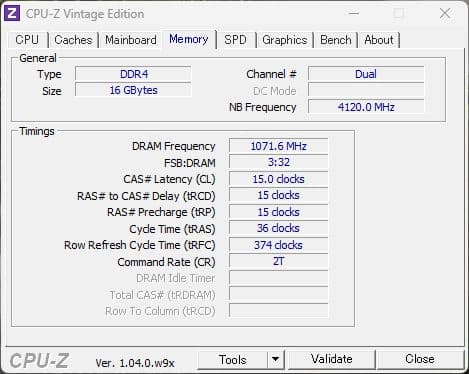Click the 'CAS# Latency (CL)' label
Image resolution: width=469 pixels, height=374 pixels.
pyautogui.click(x=169, y=179)
